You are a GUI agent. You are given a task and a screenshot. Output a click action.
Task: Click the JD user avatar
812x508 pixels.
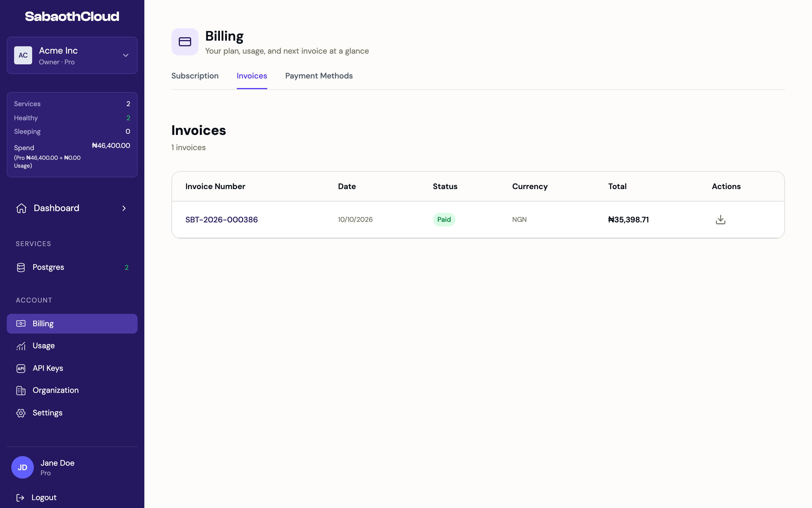coord(23,467)
